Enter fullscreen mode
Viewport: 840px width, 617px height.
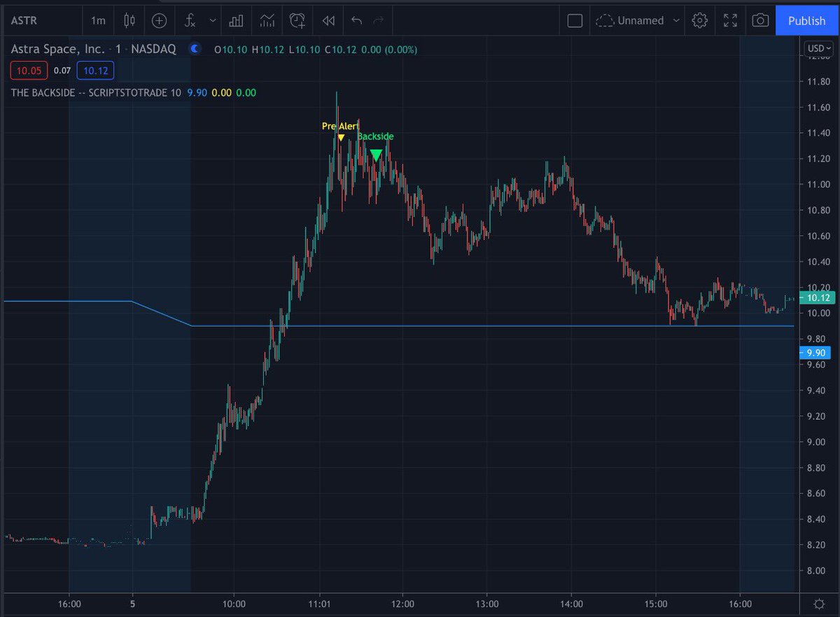tap(730, 20)
